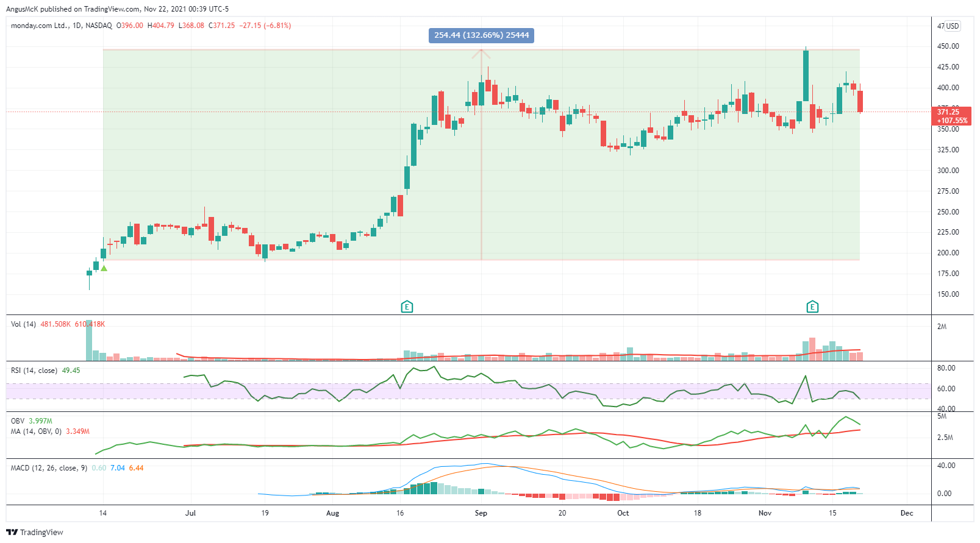Click the 2M volume axis label
Image resolution: width=980 pixels, height=543 pixels.
[x=942, y=327]
